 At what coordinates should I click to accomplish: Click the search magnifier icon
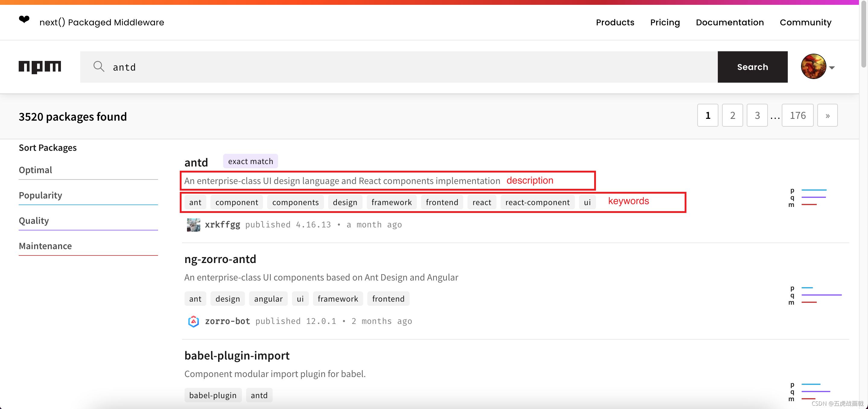(x=99, y=66)
